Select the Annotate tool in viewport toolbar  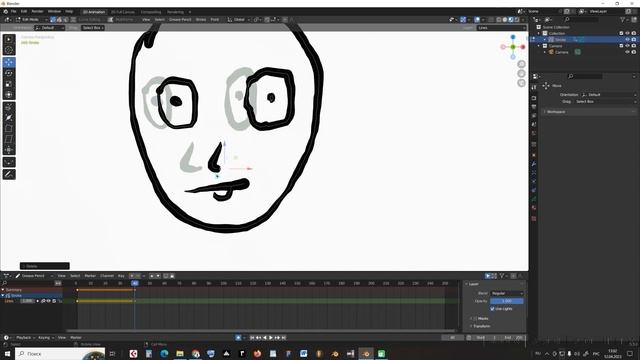[x=9, y=175]
